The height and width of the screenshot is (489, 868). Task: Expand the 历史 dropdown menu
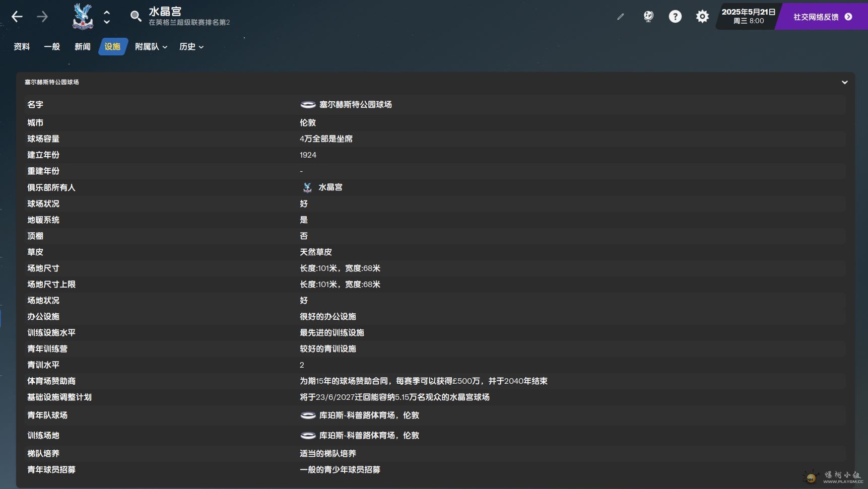pos(191,46)
